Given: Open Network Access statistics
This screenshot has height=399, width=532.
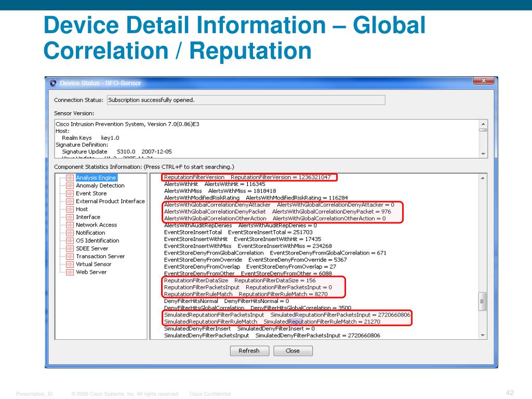Looking at the screenshot, I should tap(96, 225).
